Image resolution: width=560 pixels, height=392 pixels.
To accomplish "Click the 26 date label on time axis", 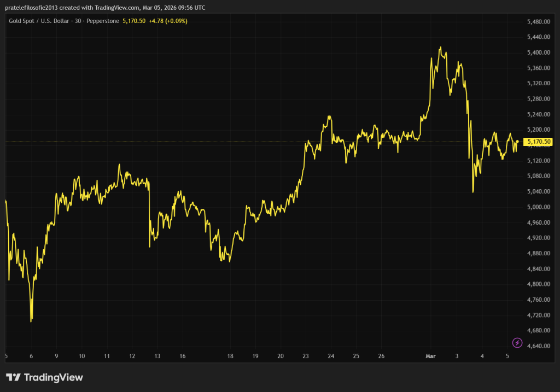I will point(381,356).
